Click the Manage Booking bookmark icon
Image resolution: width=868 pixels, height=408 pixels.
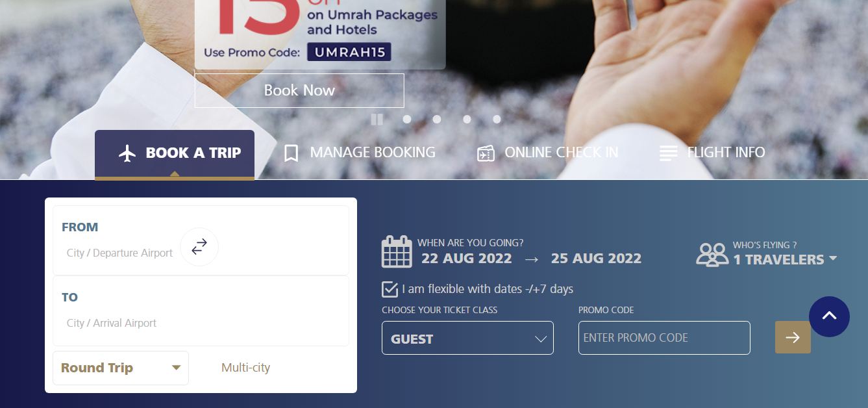tap(291, 153)
